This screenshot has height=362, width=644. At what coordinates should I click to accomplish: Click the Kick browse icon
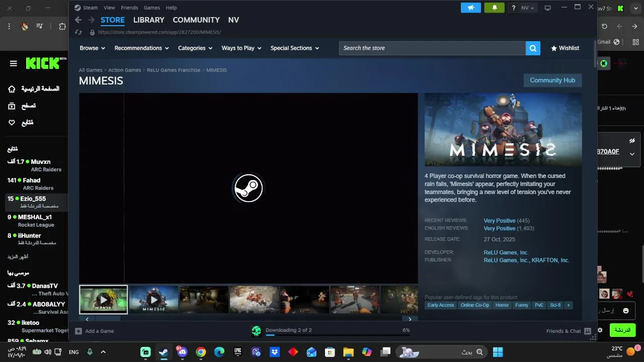12,106
